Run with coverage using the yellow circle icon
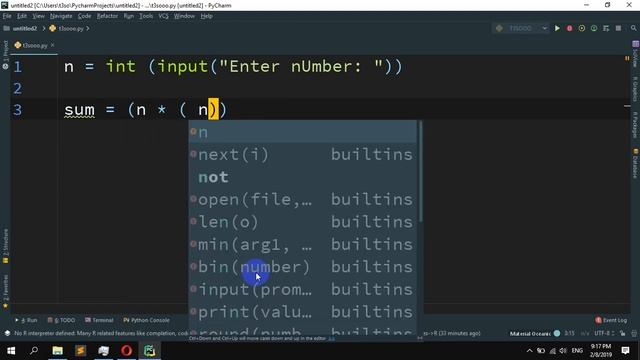 582,28
